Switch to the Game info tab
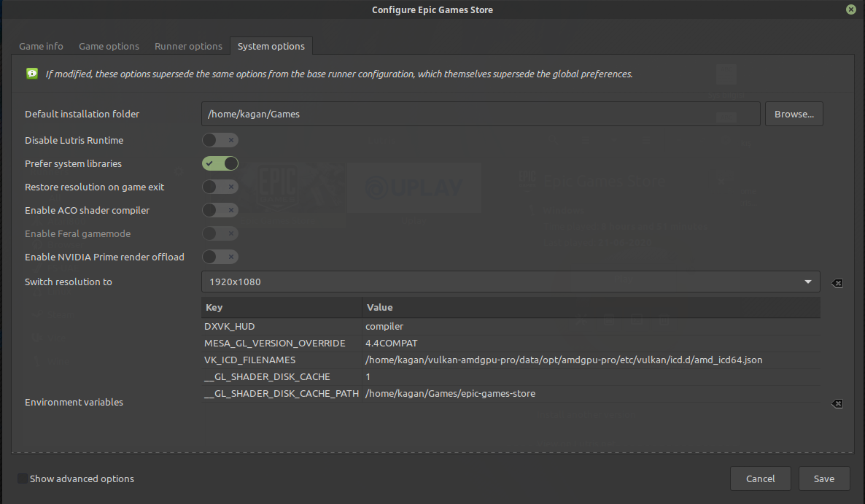The image size is (865, 504). [41, 47]
